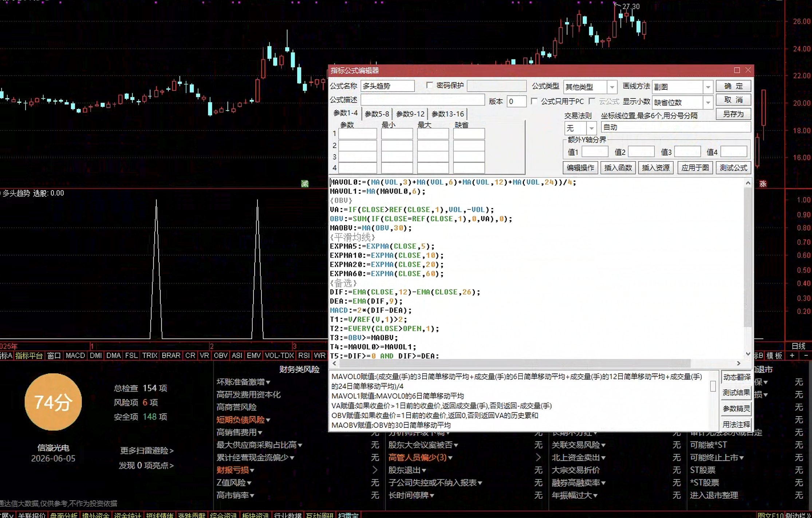Select the VOL-TDX indicator tab
The image size is (812, 518).
279,356
